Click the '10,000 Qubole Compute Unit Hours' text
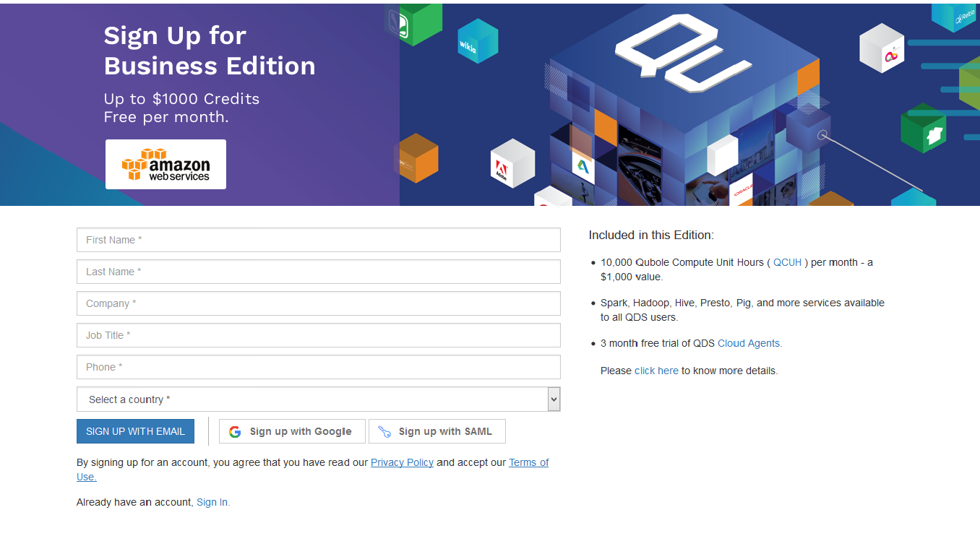Screen dimensions: 980x549 point(682,262)
